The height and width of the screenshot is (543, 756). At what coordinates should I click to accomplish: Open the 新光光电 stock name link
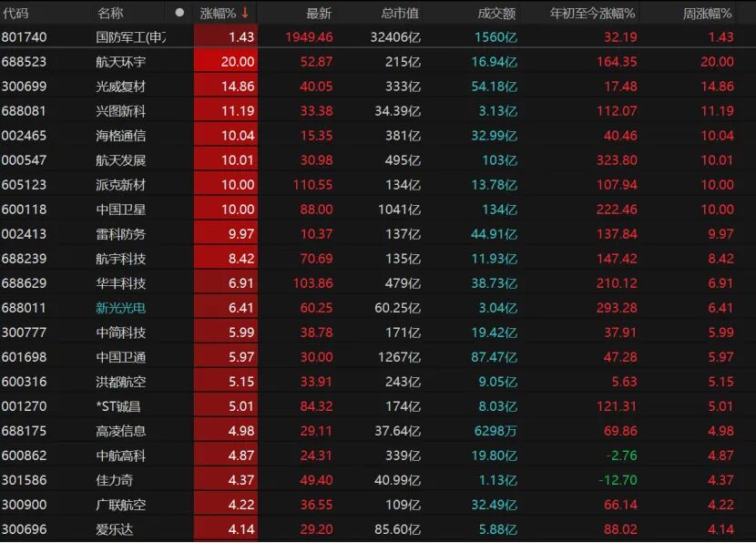(120, 308)
